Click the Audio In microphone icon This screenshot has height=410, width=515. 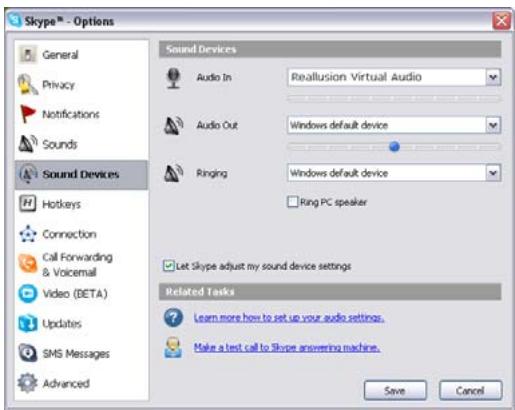[174, 78]
